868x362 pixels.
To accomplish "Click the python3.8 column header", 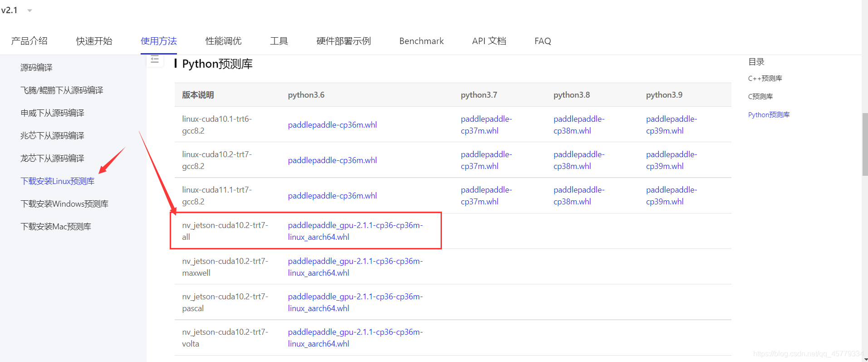I will click(572, 95).
